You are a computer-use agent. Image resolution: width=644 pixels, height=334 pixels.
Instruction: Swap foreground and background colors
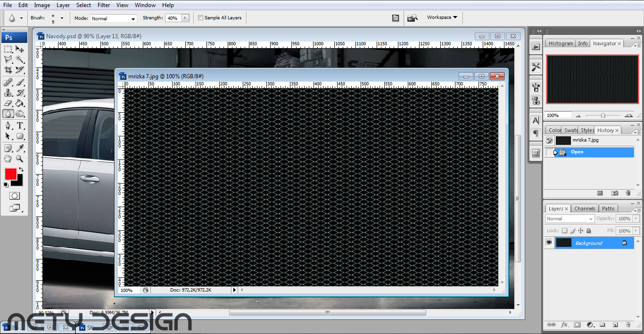(x=21, y=169)
